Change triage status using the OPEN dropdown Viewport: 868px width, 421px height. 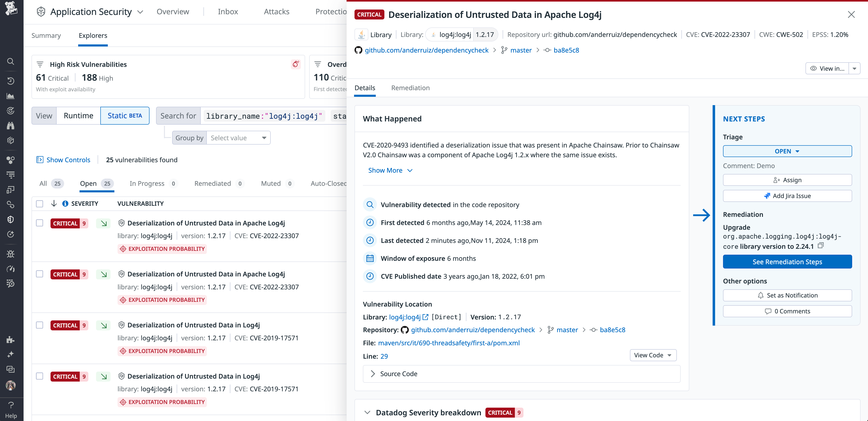point(787,151)
